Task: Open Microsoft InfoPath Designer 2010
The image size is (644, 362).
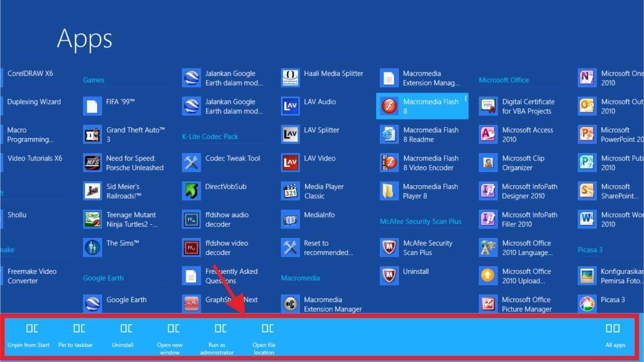Action: pyautogui.click(x=519, y=191)
